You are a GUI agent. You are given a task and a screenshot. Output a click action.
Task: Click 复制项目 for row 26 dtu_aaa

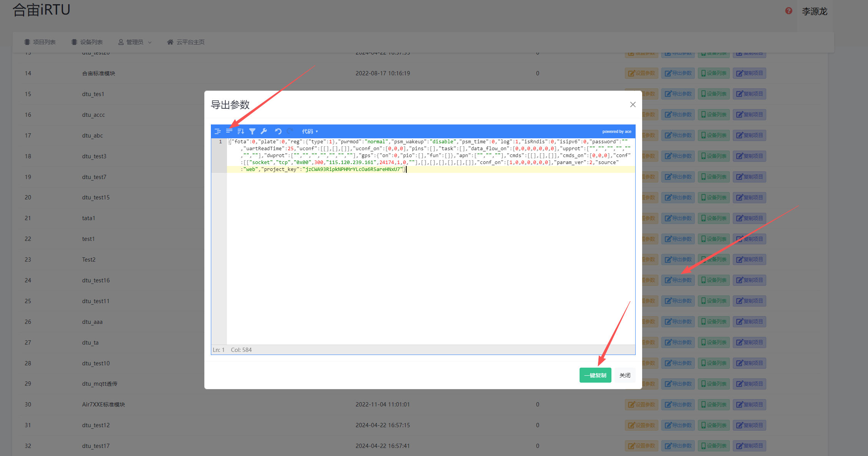(749, 322)
